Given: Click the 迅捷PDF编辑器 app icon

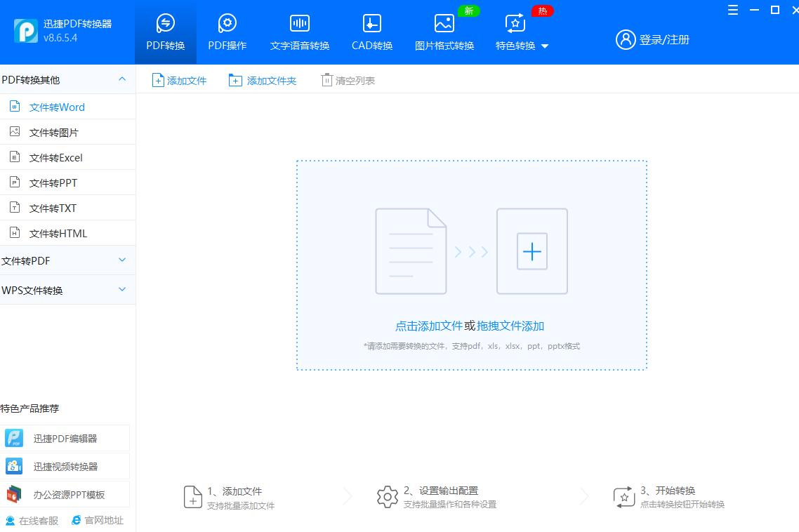Looking at the screenshot, I should point(14,438).
